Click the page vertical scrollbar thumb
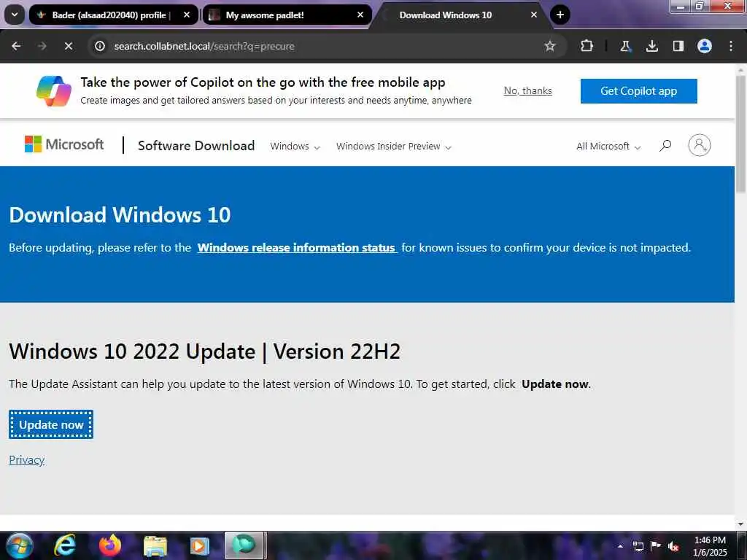747x560 pixels. pyautogui.click(x=741, y=133)
